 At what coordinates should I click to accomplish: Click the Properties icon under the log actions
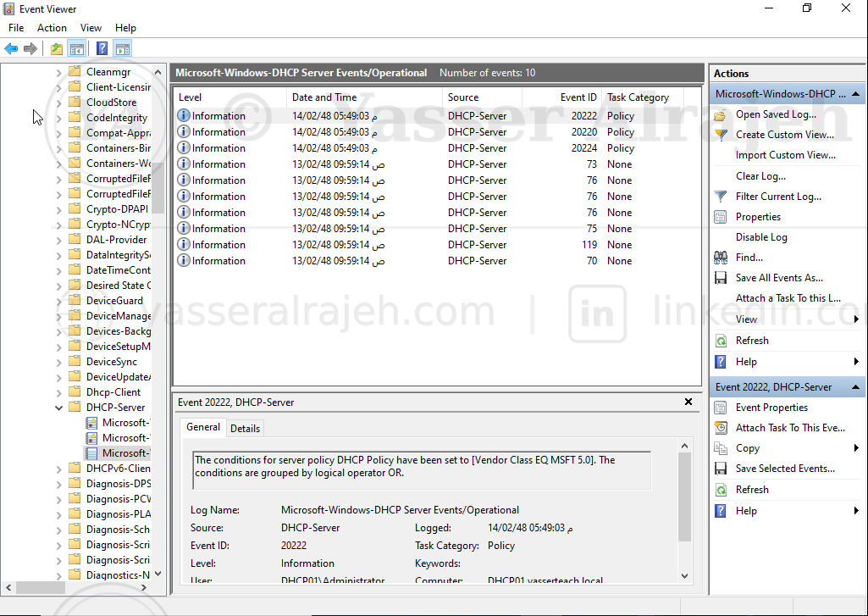click(720, 217)
